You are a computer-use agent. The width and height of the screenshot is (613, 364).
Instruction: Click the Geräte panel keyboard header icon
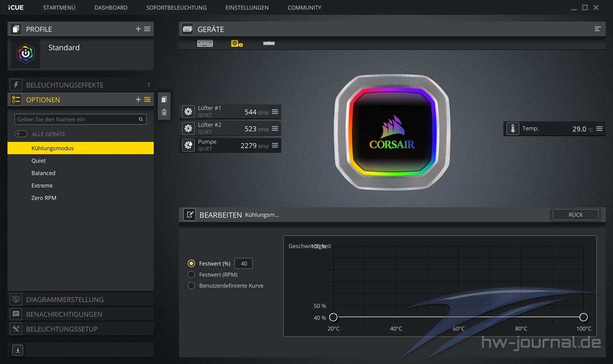tap(187, 29)
